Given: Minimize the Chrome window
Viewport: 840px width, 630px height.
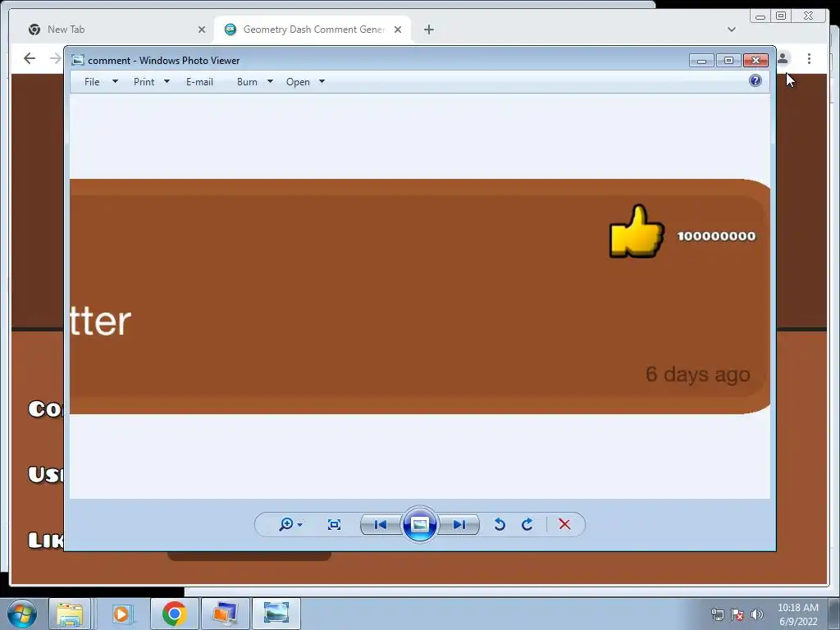Looking at the screenshot, I should click(x=760, y=16).
